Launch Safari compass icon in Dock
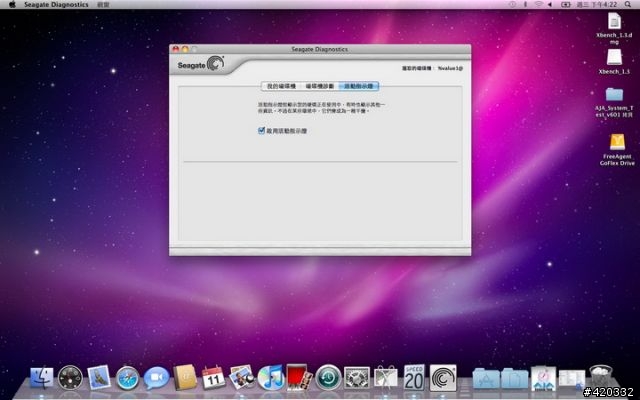The height and width of the screenshot is (400, 640). (x=127, y=378)
